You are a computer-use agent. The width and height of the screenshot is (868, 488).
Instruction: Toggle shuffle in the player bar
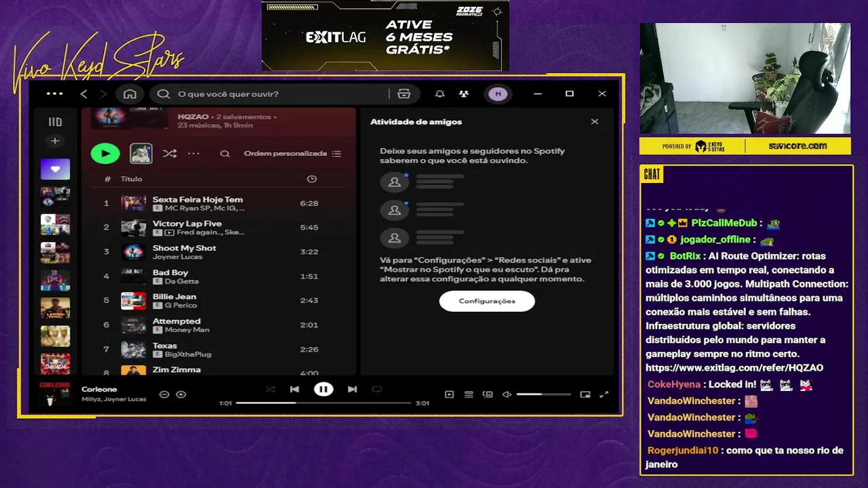[271, 389]
